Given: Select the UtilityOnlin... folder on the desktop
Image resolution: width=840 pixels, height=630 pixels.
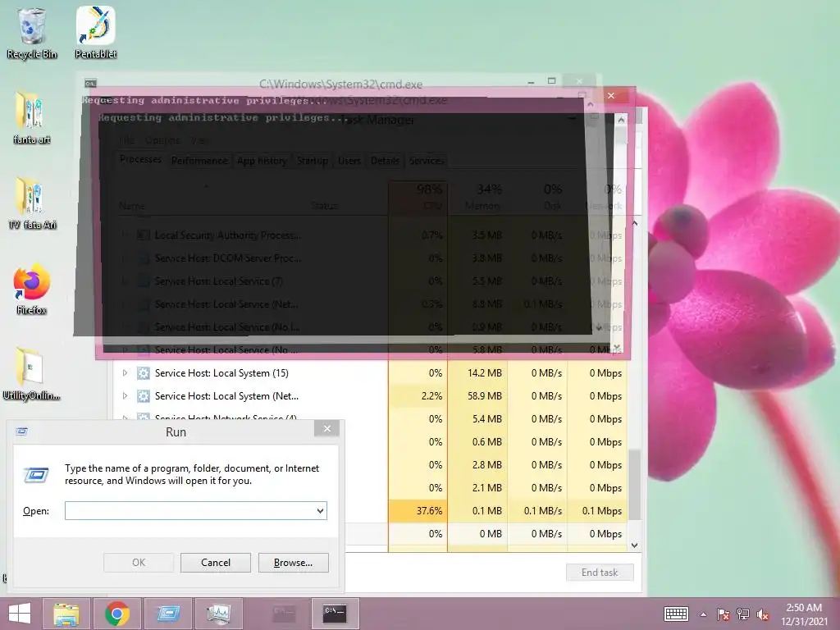Looking at the screenshot, I should coord(32,374).
